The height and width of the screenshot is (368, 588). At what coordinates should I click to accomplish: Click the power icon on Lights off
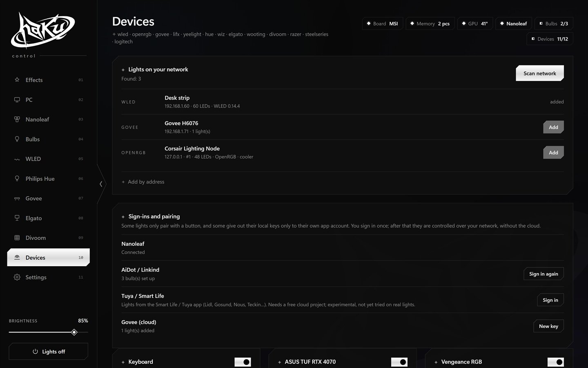coord(35,352)
